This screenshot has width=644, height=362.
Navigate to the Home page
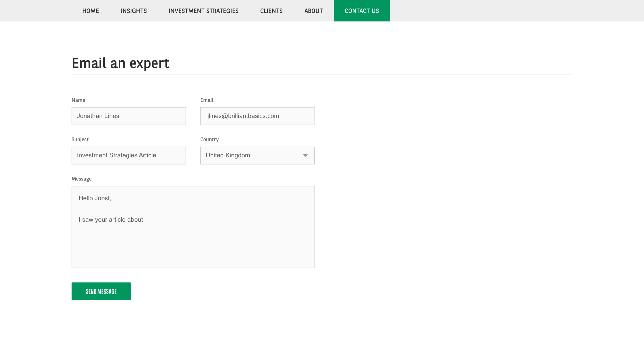pos(91,11)
